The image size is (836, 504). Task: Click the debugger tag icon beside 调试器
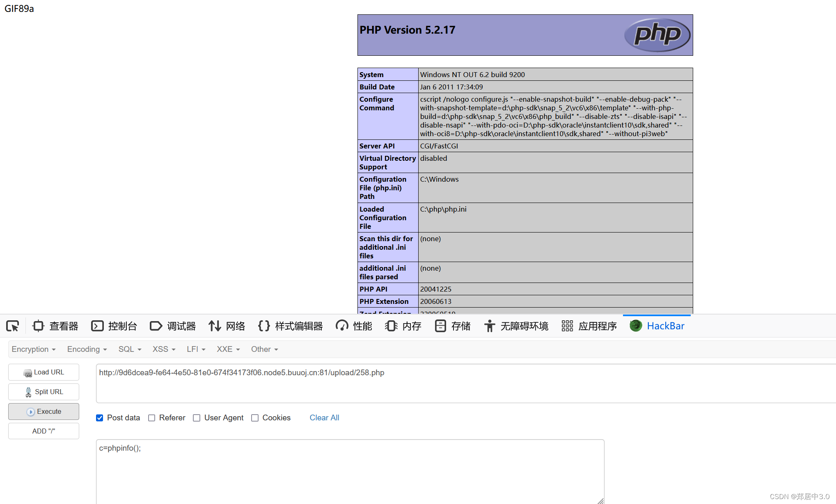point(156,326)
